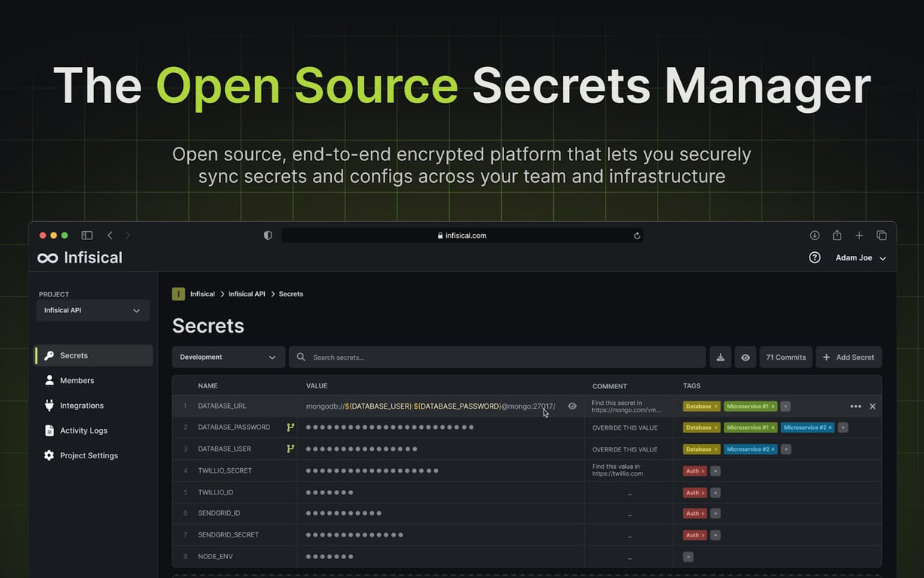Go to Activity Logs in sidebar
The image size is (924, 578).
click(83, 430)
